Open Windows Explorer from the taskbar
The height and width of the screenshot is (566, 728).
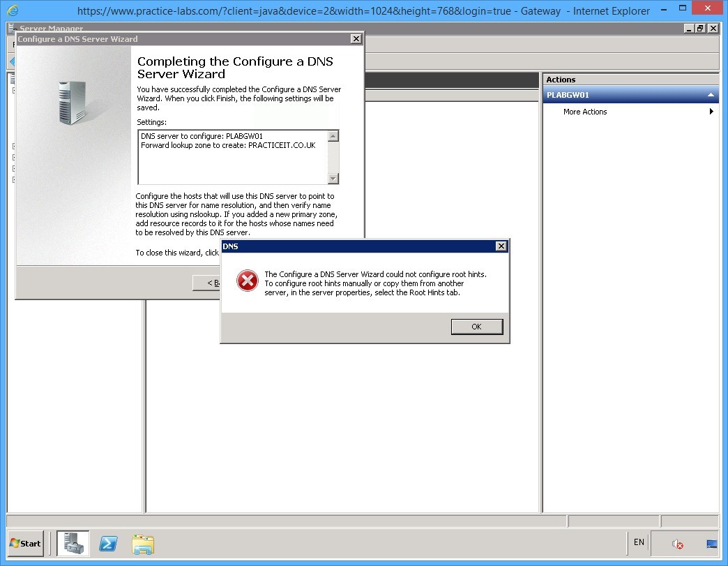[143, 544]
